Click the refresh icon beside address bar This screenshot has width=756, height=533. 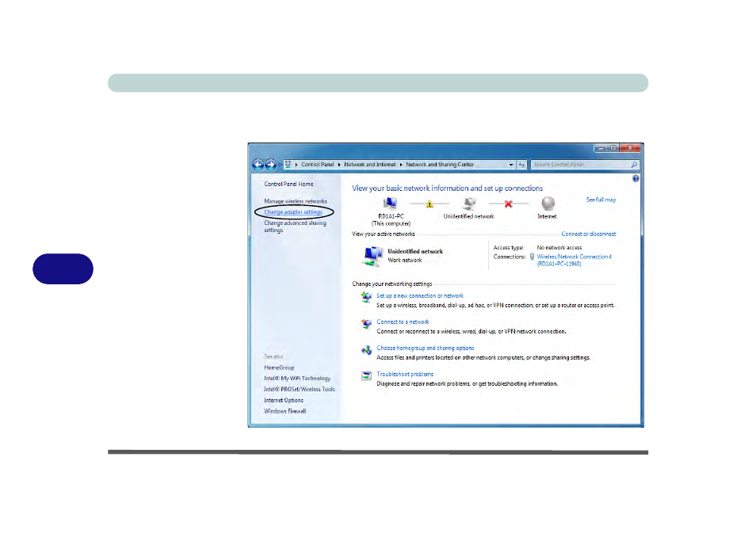pos(522,165)
